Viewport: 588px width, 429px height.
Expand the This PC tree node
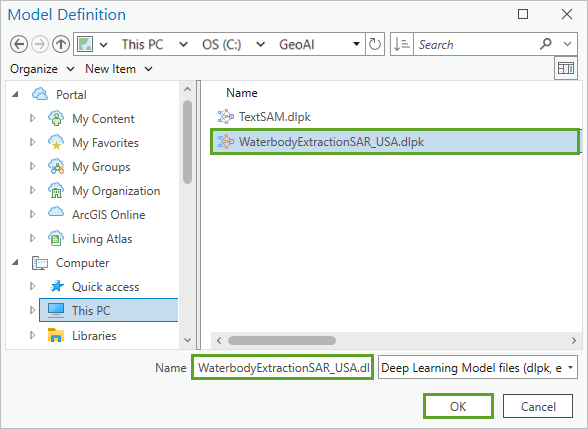(x=33, y=310)
